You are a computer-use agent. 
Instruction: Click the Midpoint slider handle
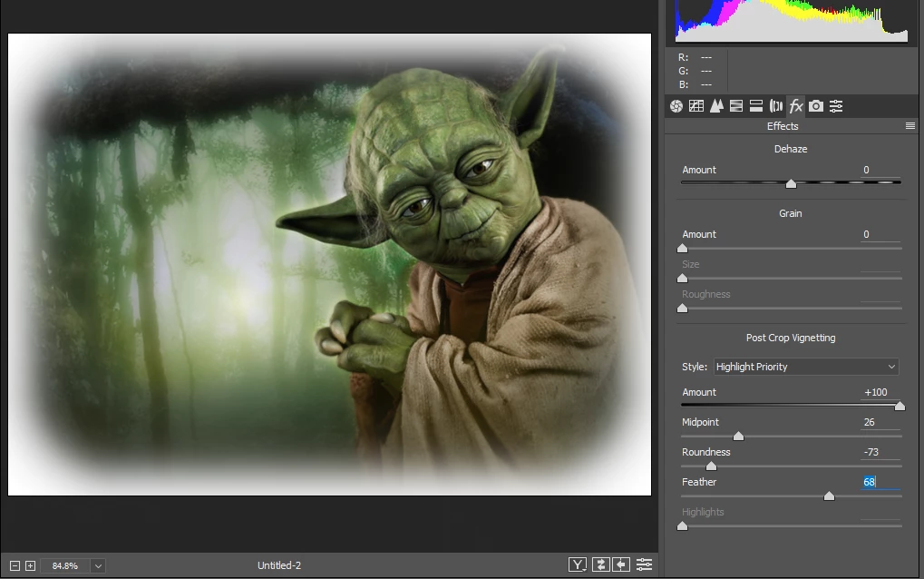738,437
